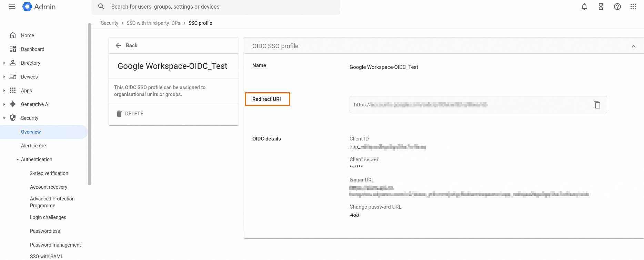Viewport: 644px width, 260px height.
Task: Open Home in the sidebar
Action: (x=28, y=35)
